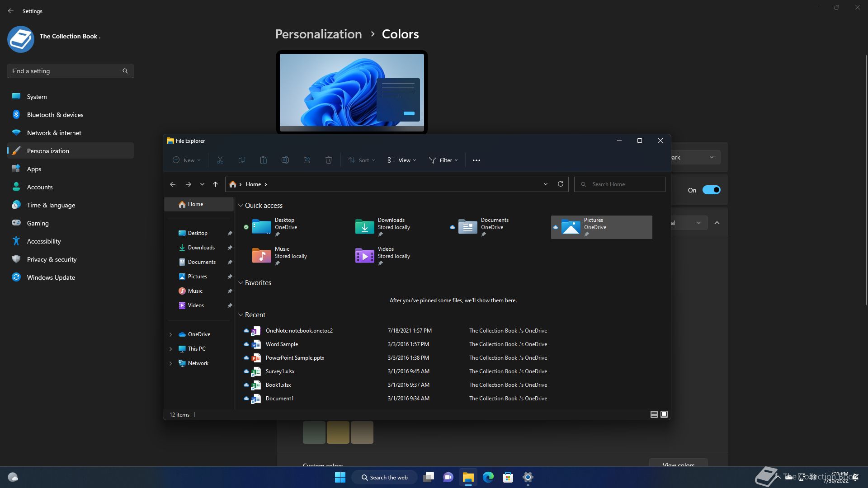Click the Find a setting search box

coord(71,71)
